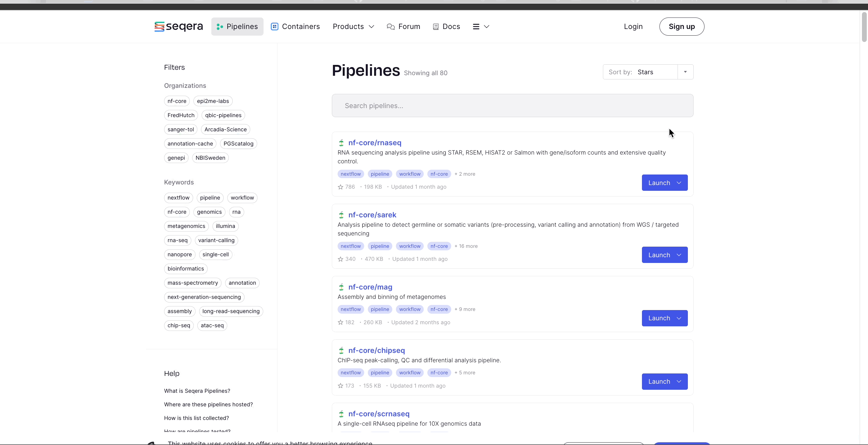The image size is (868, 445).
Task: Select Containers in the top navigation
Action: (295, 27)
